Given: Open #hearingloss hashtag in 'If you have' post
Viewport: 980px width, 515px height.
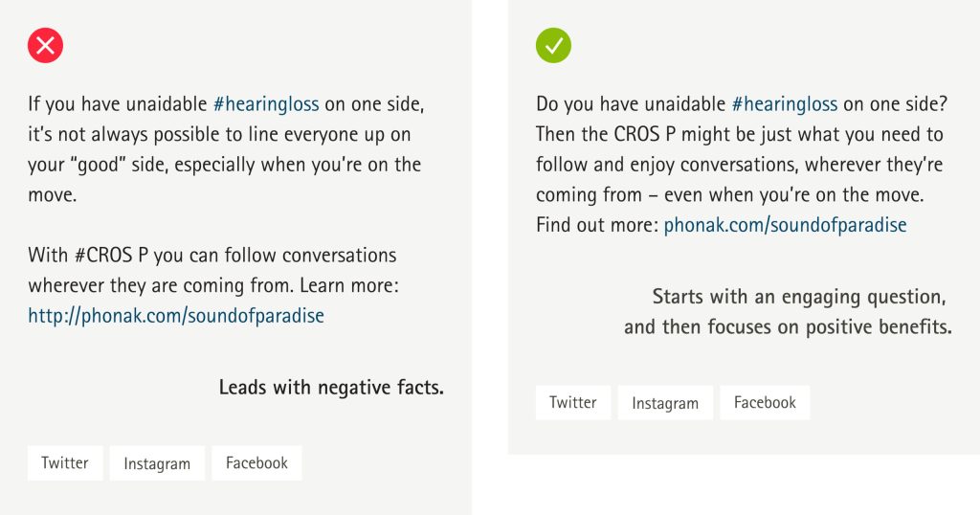Looking at the screenshot, I should [x=266, y=103].
